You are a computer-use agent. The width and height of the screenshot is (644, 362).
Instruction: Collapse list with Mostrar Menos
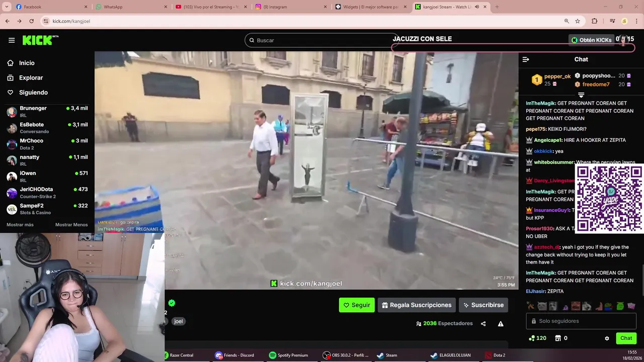click(x=71, y=225)
